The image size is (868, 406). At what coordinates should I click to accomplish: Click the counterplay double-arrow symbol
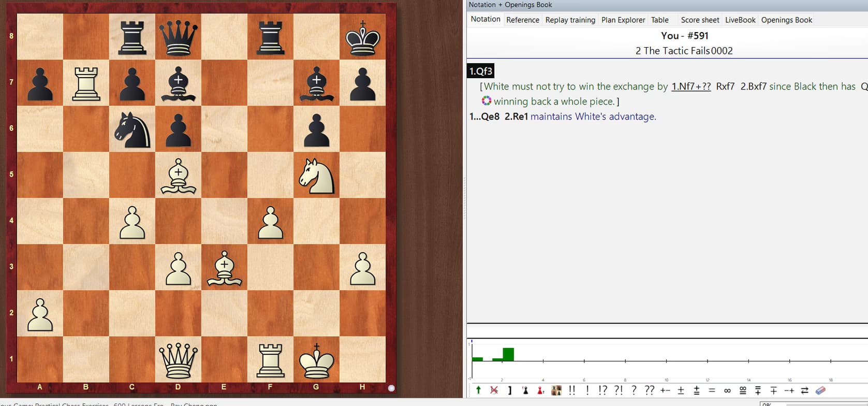[805, 390]
